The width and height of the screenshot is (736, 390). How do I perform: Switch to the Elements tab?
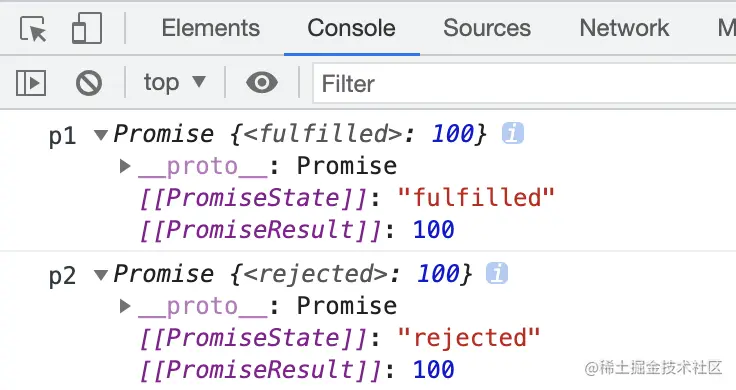click(211, 28)
